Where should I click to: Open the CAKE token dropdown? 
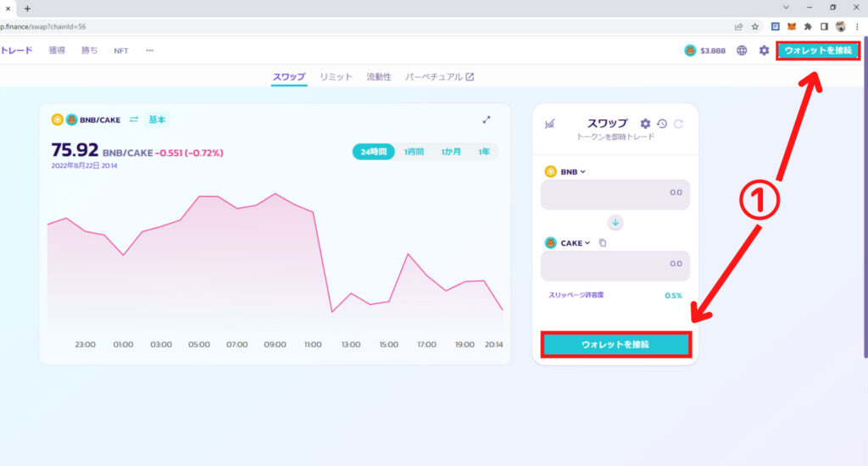tap(576, 243)
